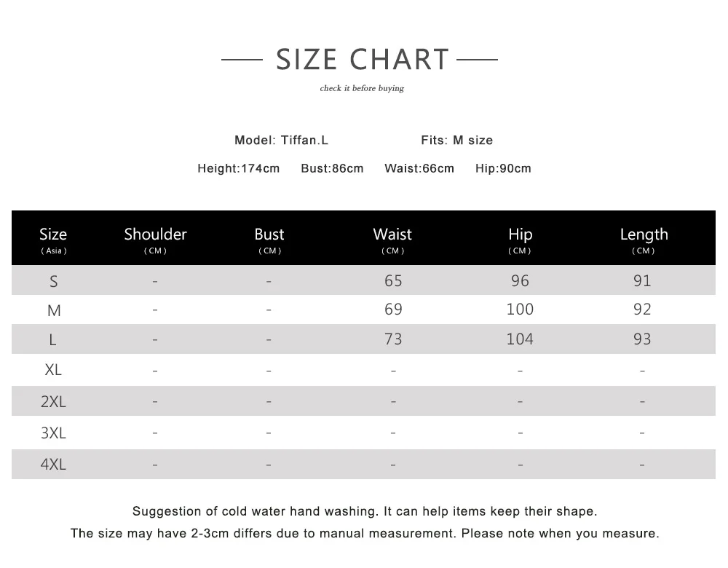Click the Shoulder column header

point(155,240)
